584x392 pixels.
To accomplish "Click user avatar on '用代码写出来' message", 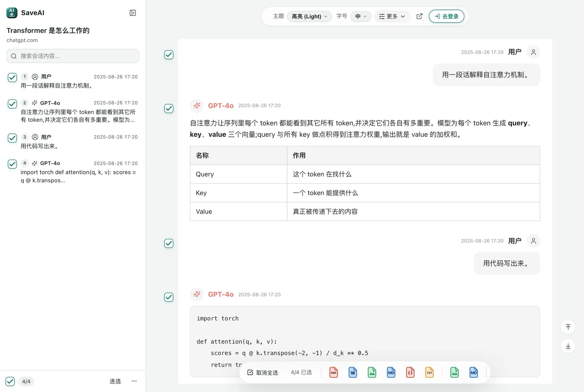I will 533,241.
